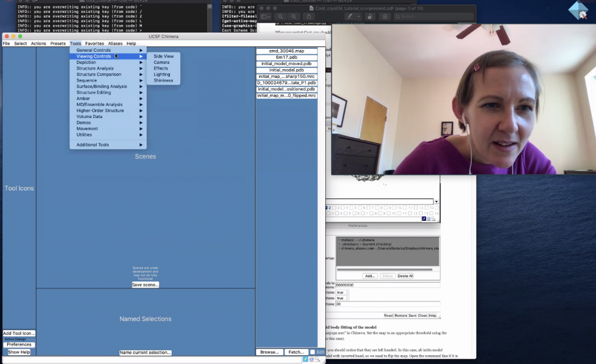This screenshot has width=596, height=364.
Task: Open the Presets menu in Chimera
Action: click(x=58, y=44)
